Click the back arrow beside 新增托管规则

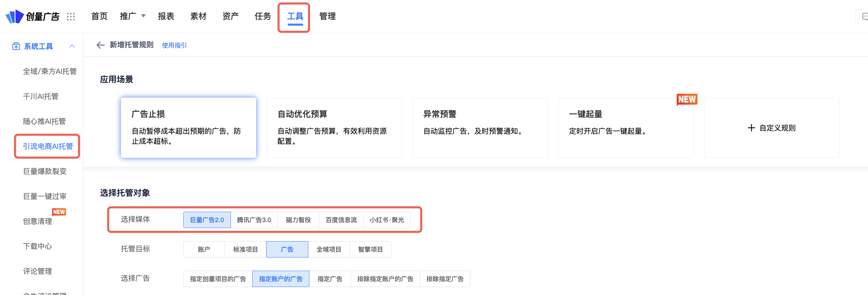(100, 45)
